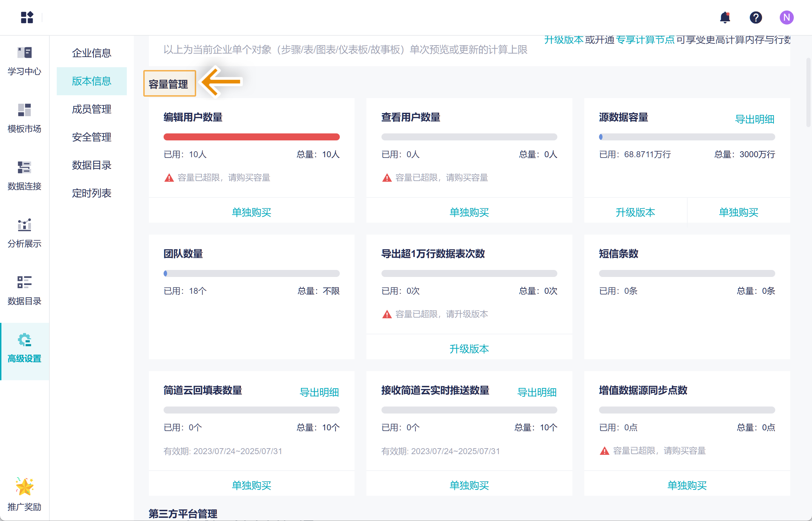Open 企业信息 menu item

[91, 53]
